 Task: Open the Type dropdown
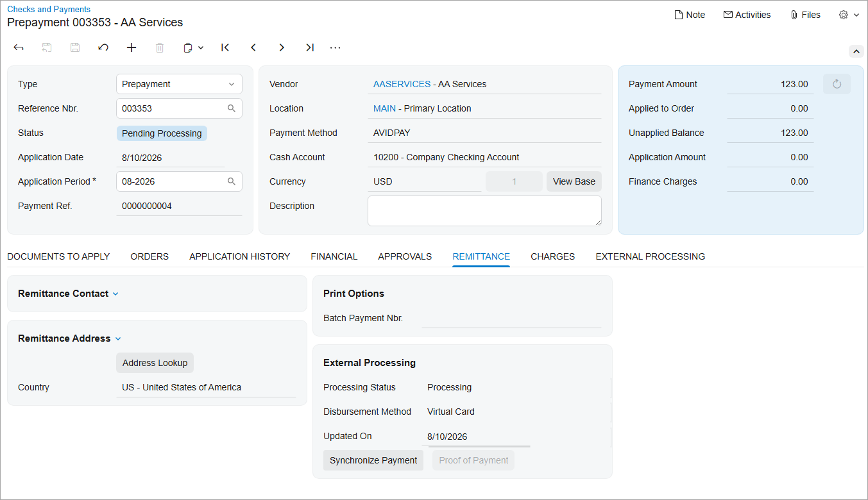pyautogui.click(x=179, y=84)
